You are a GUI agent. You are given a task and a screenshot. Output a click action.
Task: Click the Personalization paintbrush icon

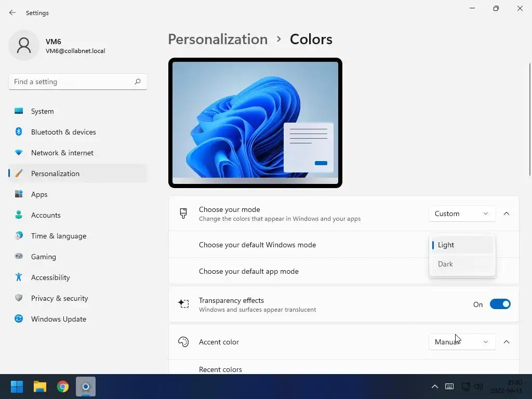click(19, 174)
